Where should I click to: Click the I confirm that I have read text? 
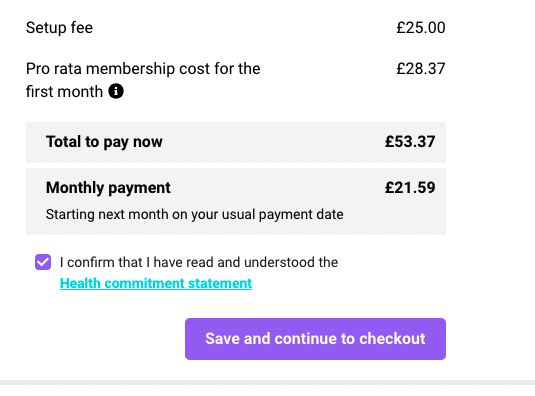[199, 262]
